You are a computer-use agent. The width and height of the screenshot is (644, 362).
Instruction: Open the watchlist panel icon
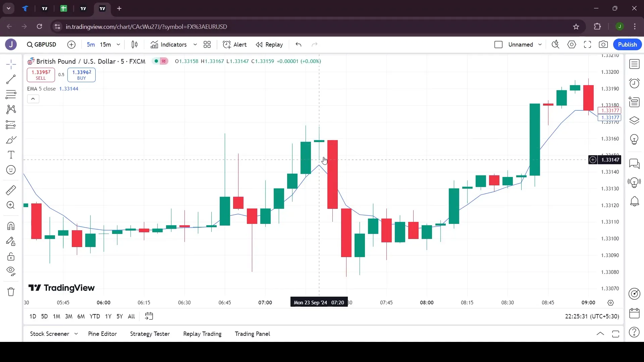pos(634,64)
